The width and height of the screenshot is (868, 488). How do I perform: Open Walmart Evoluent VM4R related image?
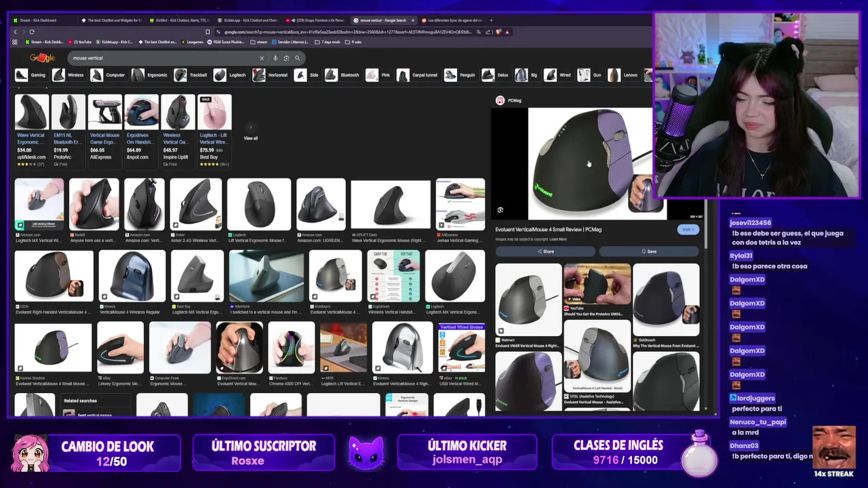(x=528, y=299)
